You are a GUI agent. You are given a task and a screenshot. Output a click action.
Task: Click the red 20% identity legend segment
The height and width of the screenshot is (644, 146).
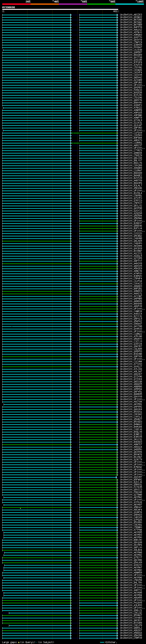click(x=16, y=4)
